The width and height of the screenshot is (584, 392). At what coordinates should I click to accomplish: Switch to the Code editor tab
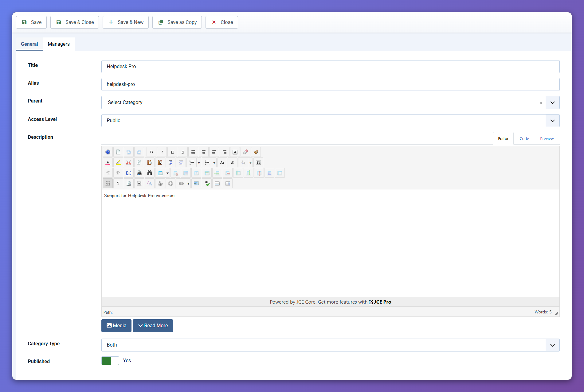pyautogui.click(x=524, y=139)
